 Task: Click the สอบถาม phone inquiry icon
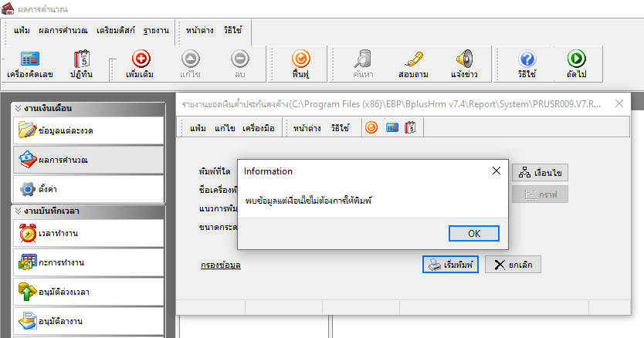413,64
